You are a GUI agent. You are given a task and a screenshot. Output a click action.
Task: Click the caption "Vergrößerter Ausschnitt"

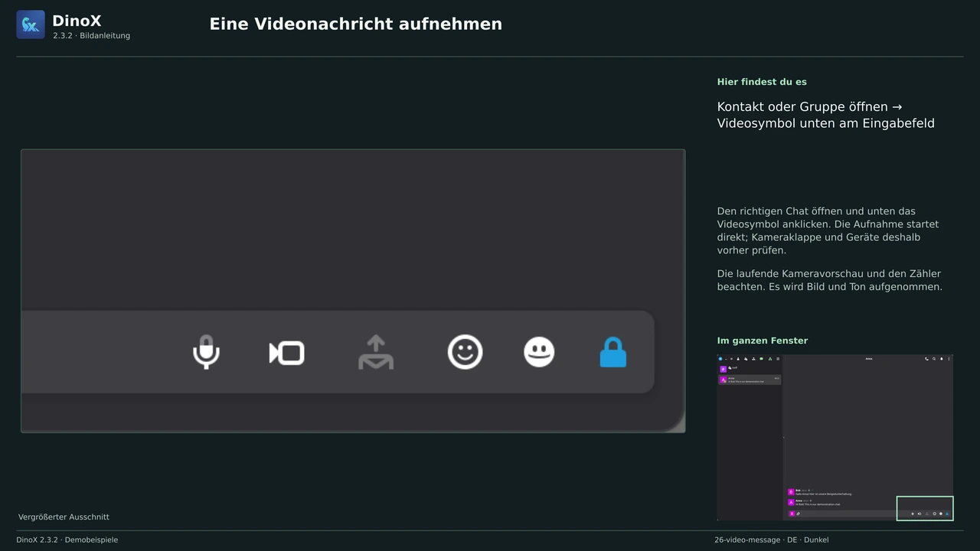[64, 517]
